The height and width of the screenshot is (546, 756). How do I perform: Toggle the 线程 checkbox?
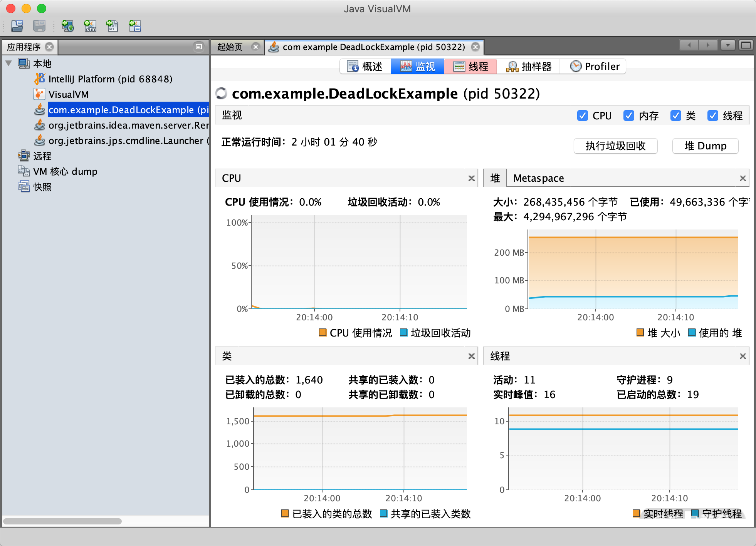point(713,116)
